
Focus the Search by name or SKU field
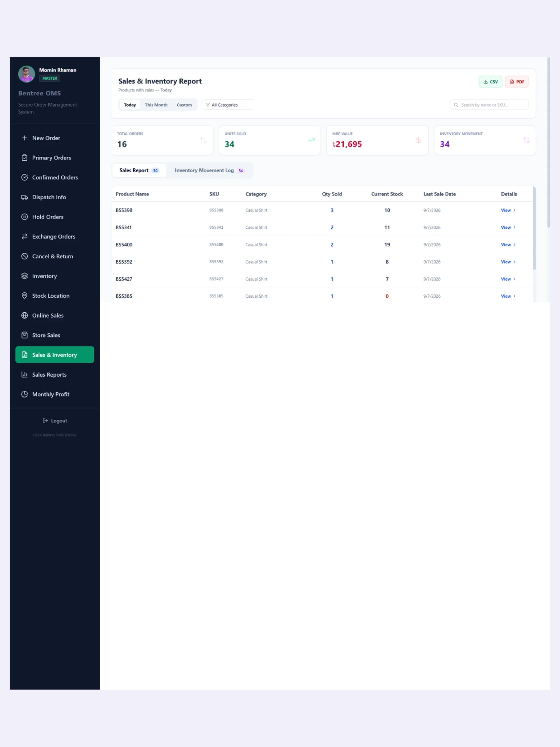pos(489,105)
